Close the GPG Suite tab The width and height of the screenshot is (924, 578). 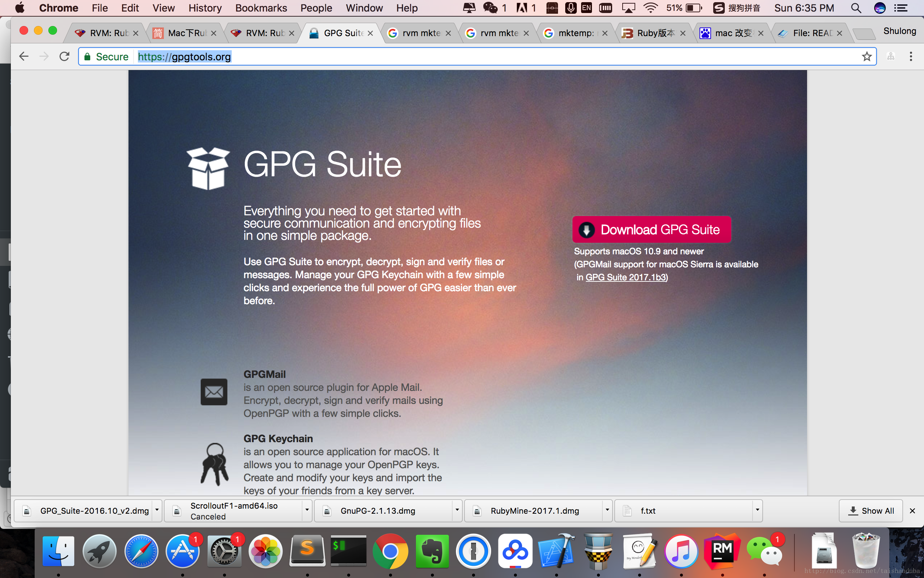(x=370, y=33)
